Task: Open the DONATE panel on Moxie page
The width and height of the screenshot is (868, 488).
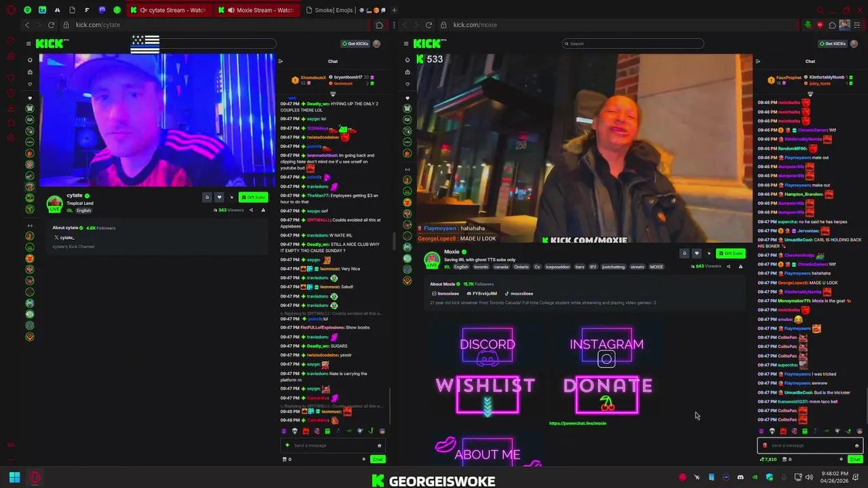Action: click(x=608, y=394)
